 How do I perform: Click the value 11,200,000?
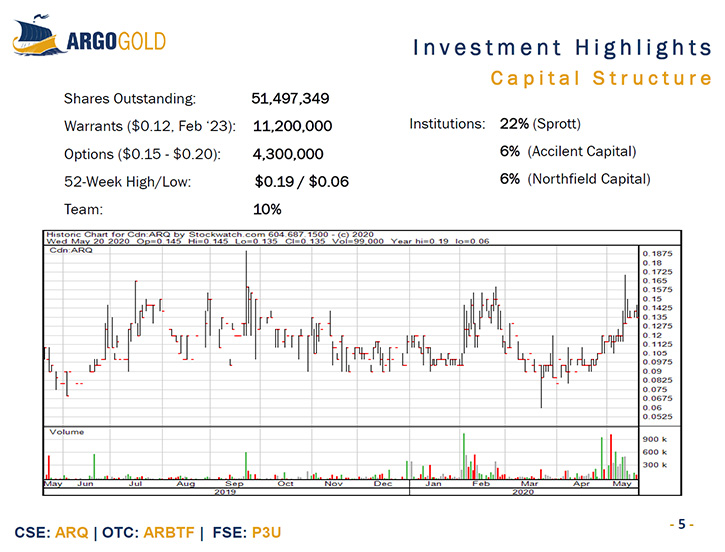[x=292, y=126]
